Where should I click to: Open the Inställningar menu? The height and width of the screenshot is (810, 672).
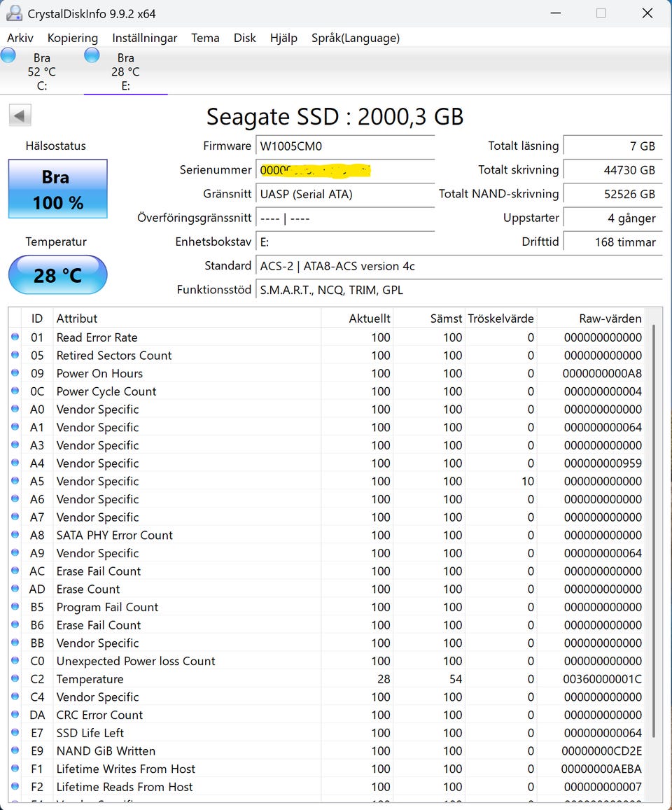(x=145, y=38)
